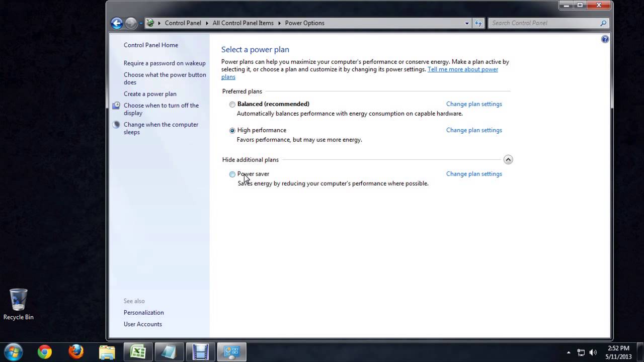The width and height of the screenshot is (644, 362).
Task: Click the Control Panel icon in address bar
Action: pos(150,23)
